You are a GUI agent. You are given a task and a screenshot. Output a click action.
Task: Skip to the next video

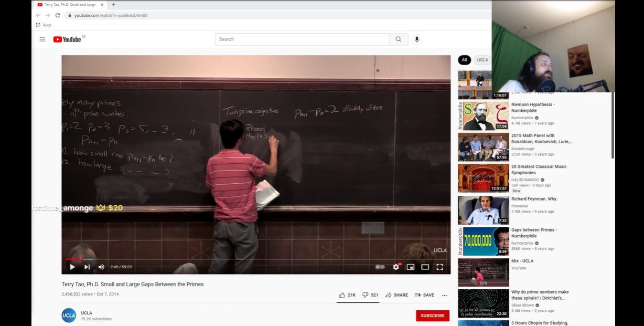[87, 267]
